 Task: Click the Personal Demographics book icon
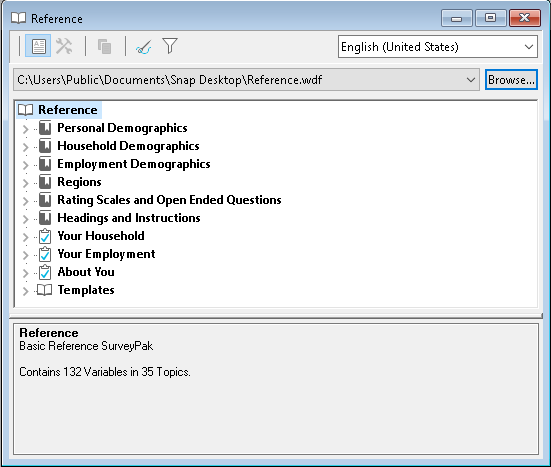[x=45, y=128]
